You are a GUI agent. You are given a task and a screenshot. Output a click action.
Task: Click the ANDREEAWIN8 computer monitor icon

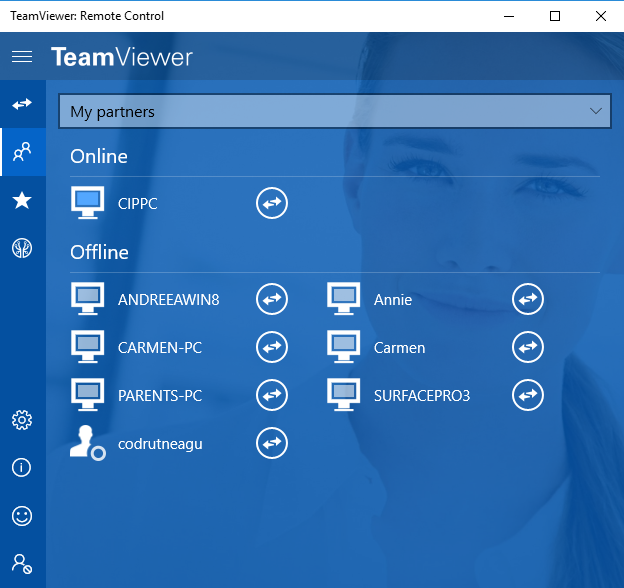88,298
